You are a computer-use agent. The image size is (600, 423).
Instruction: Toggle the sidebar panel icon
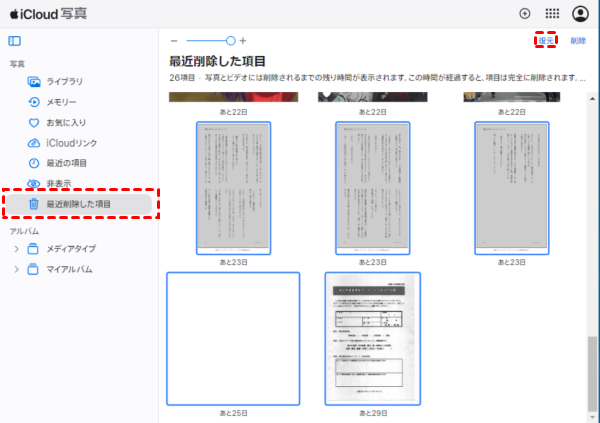(x=15, y=41)
